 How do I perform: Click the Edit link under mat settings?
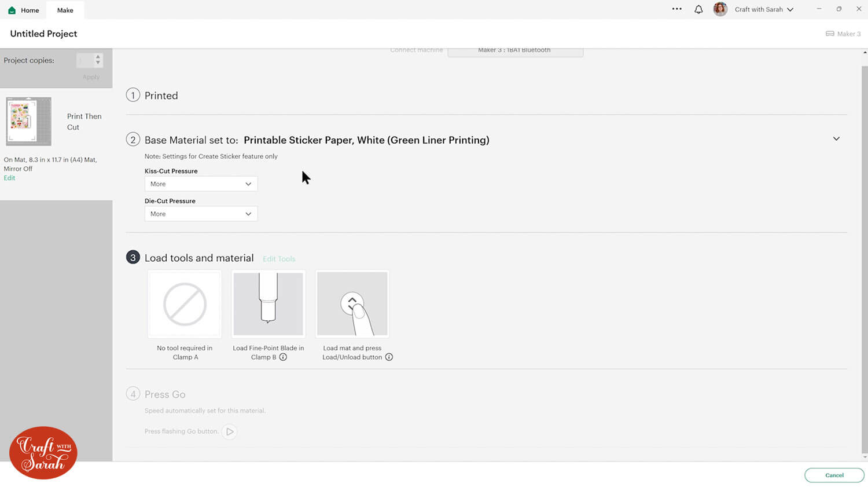click(9, 178)
